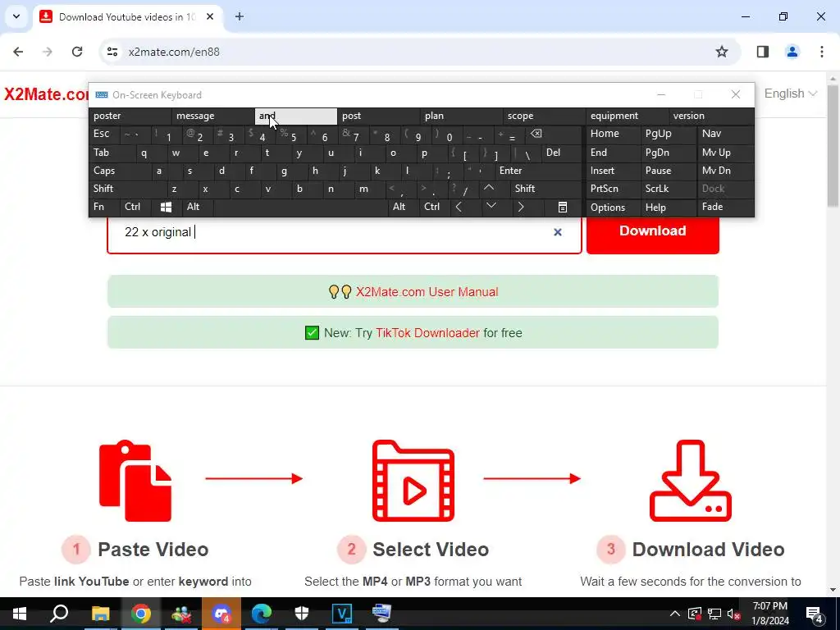
Task: Click the right arrow key on On-Screen Keyboard
Action: coord(521,207)
